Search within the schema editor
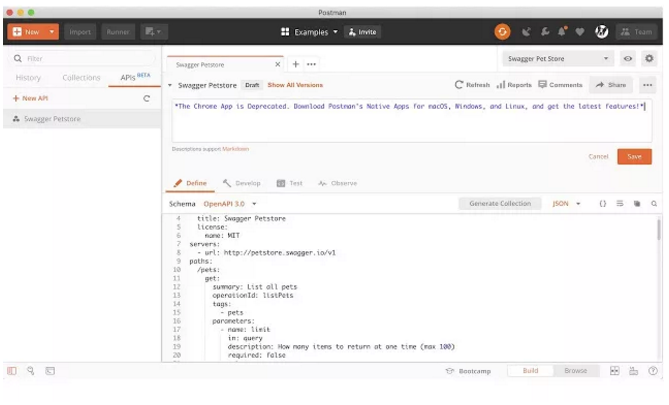This screenshot has height=405, width=669. [x=654, y=204]
